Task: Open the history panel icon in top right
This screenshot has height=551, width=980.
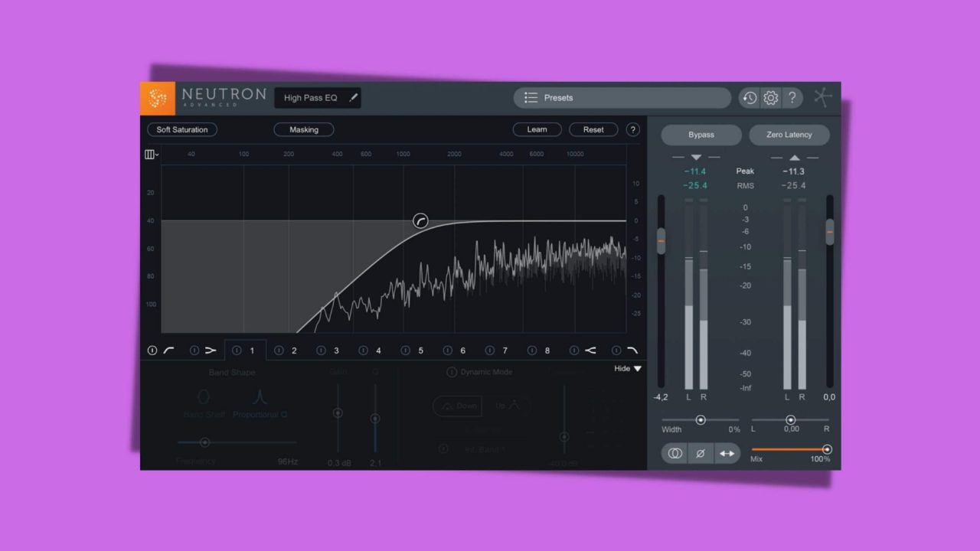Action: (750, 97)
